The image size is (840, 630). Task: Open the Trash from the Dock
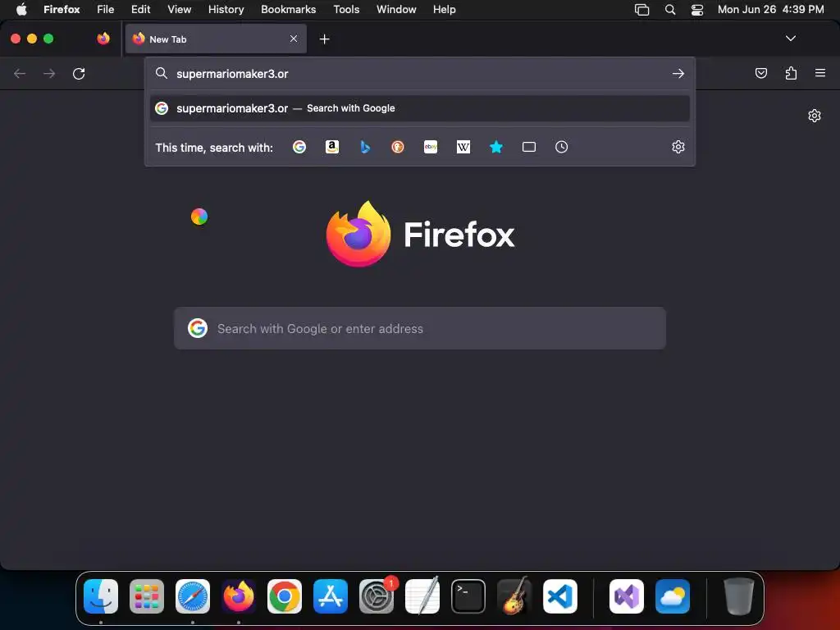(x=739, y=596)
